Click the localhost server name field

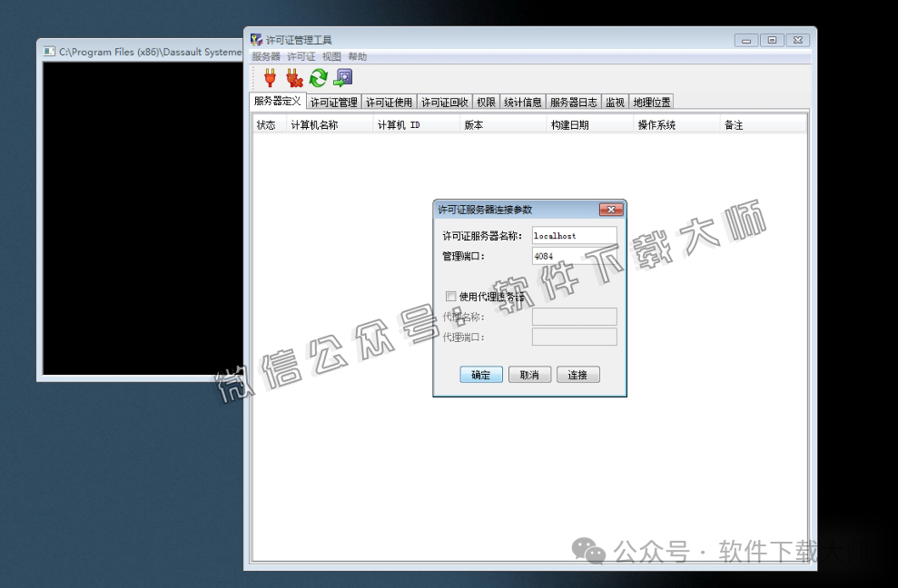coord(573,234)
